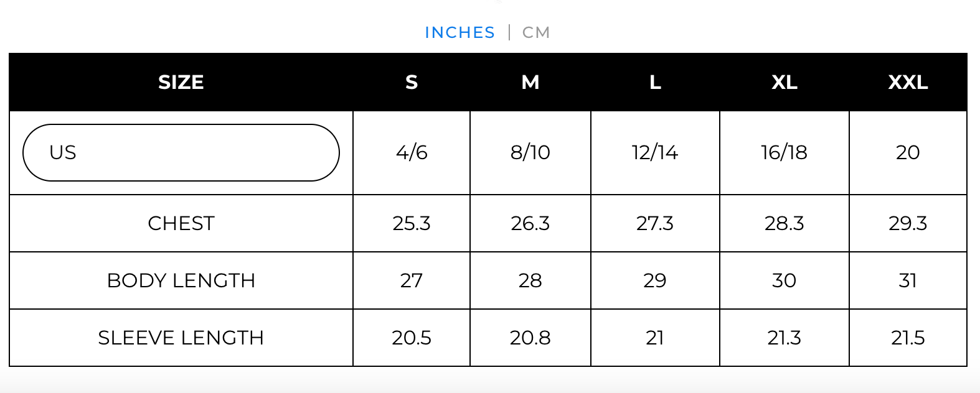Select the BODY LENGTH row label
Viewport: 980px width, 393px height.
tap(181, 280)
